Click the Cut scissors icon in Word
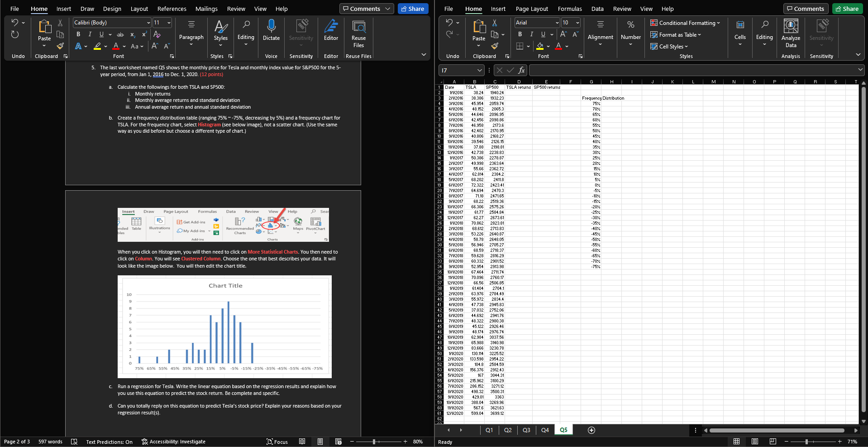 point(60,23)
